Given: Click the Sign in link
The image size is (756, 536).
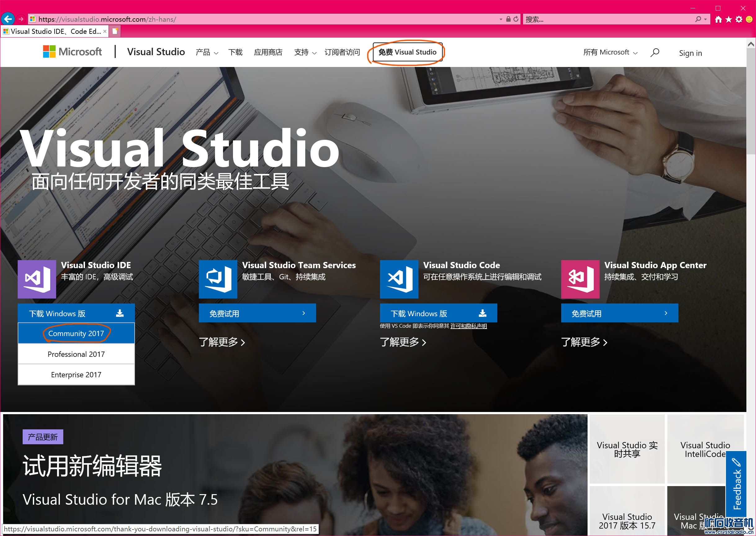Looking at the screenshot, I should point(690,53).
